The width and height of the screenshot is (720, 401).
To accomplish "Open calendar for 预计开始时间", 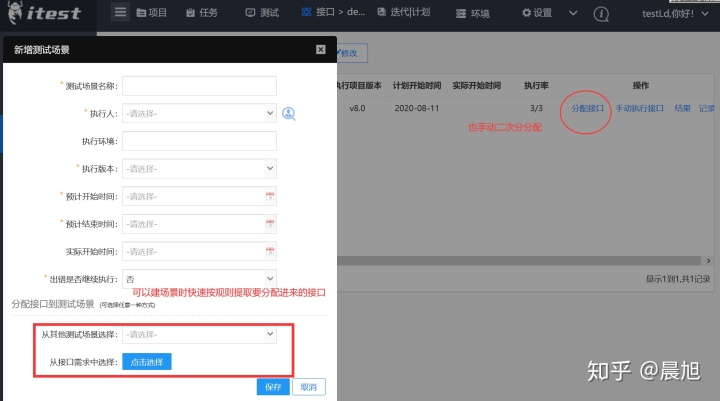I will 270,196.
